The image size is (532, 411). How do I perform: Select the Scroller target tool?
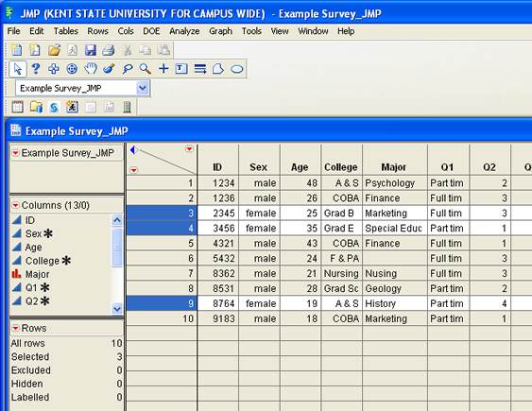point(72,69)
